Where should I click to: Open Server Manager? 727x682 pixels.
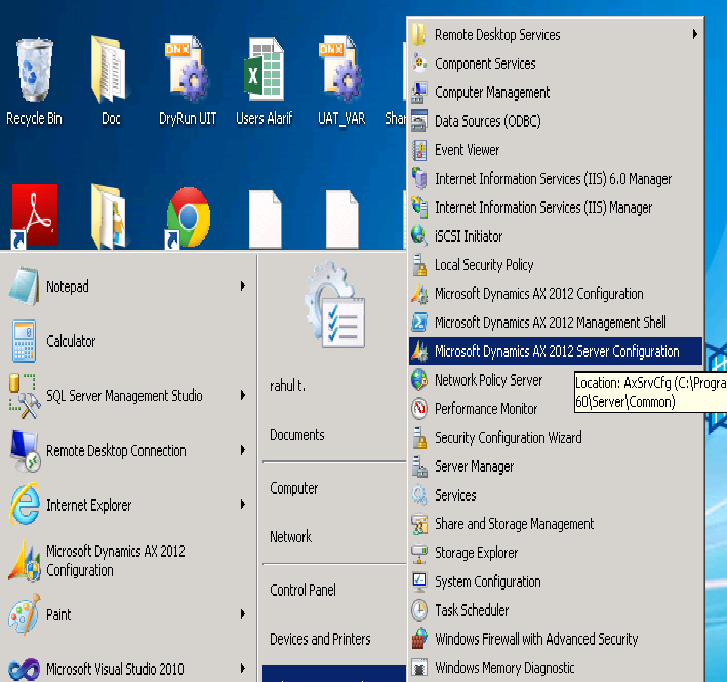click(x=555, y=466)
